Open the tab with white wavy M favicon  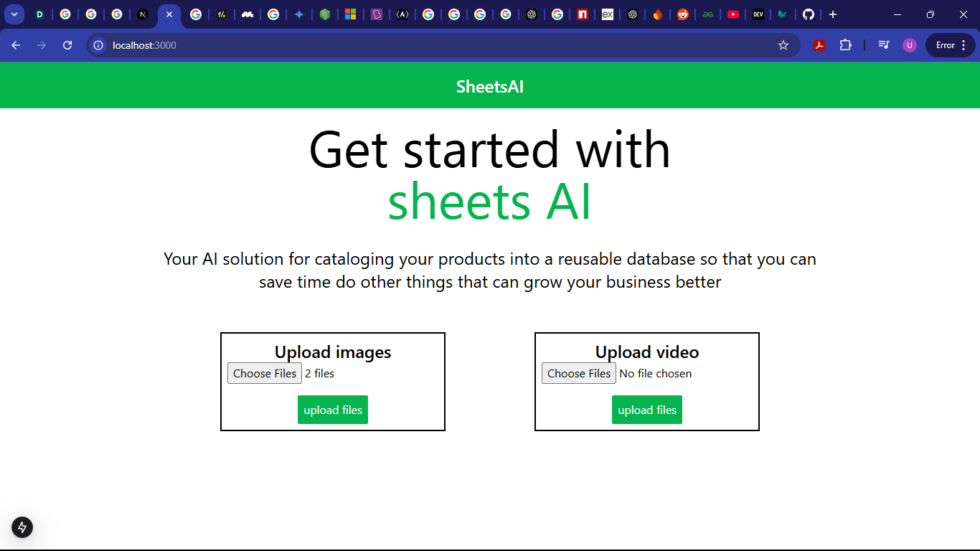pos(248,14)
